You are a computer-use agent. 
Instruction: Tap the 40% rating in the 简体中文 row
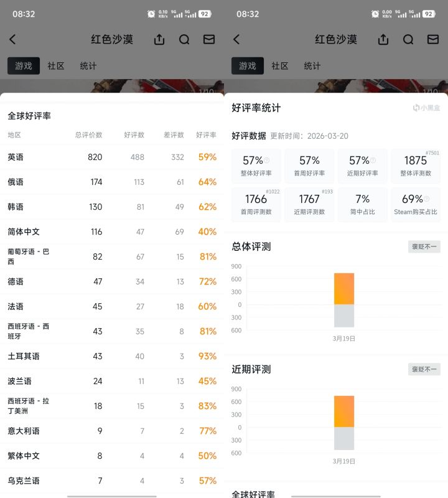[x=207, y=232]
